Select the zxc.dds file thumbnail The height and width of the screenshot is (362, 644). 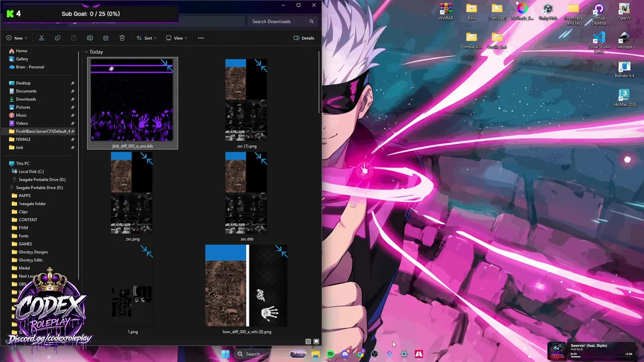click(x=246, y=193)
